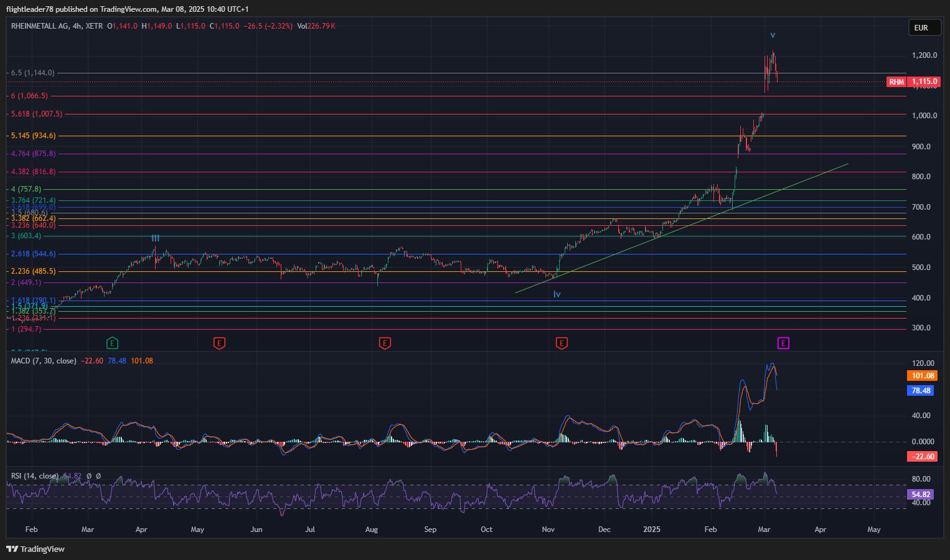Image resolution: width=950 pixels, height=560 pixels.
Task: Click the red earnings marker near August
Action: pos(385,343)
